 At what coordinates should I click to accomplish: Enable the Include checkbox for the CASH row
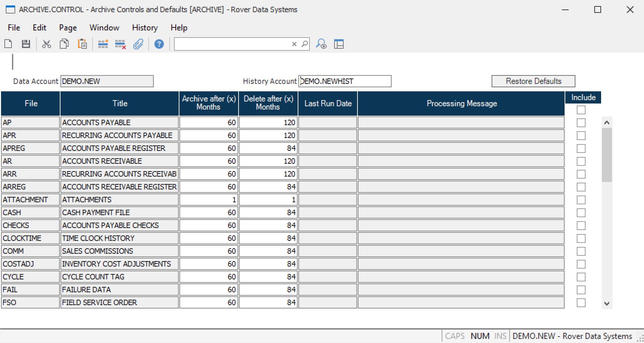tap(581, 213)
